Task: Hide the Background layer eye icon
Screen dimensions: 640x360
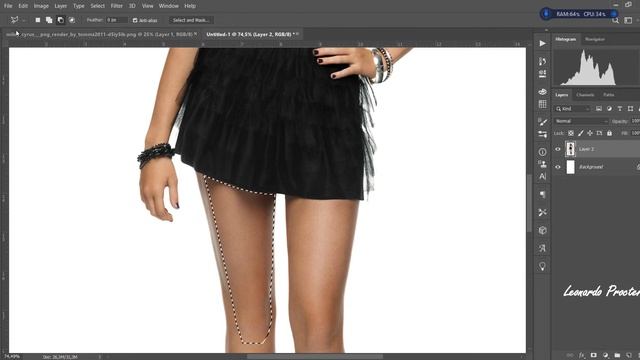Action: [x=558, y=167]
